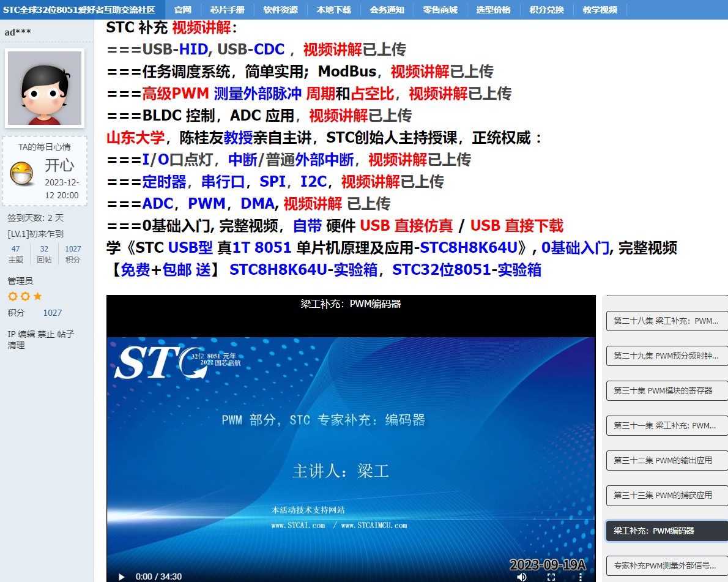
Task: Open the 芯片手册 menu item
Action: click(x=227, y=10)
